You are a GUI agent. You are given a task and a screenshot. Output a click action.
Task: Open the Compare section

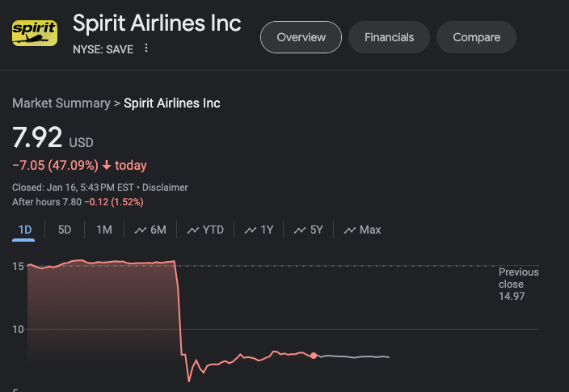476,37
